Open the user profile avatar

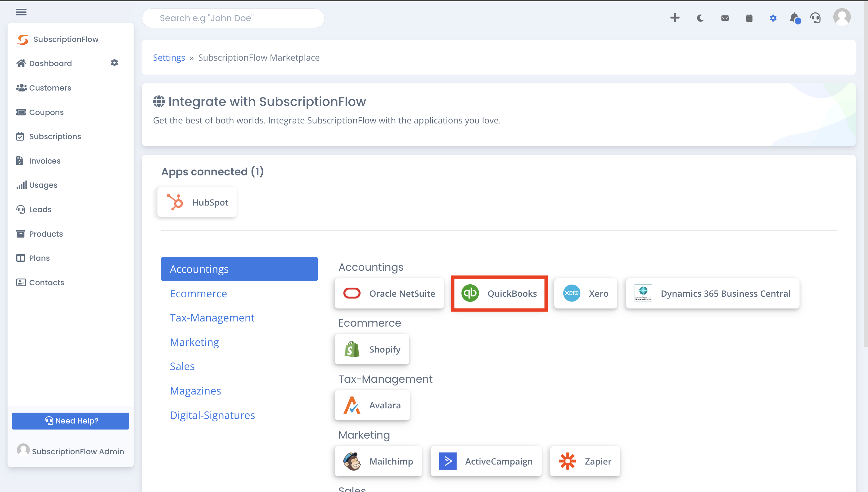pyautogui.click(x=842, y=17)
